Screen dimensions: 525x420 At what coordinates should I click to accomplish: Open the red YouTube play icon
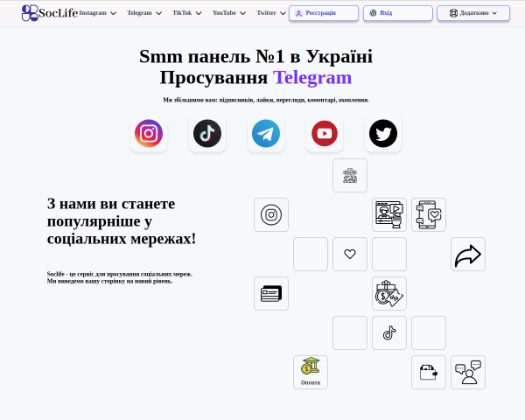click(325, 133)
